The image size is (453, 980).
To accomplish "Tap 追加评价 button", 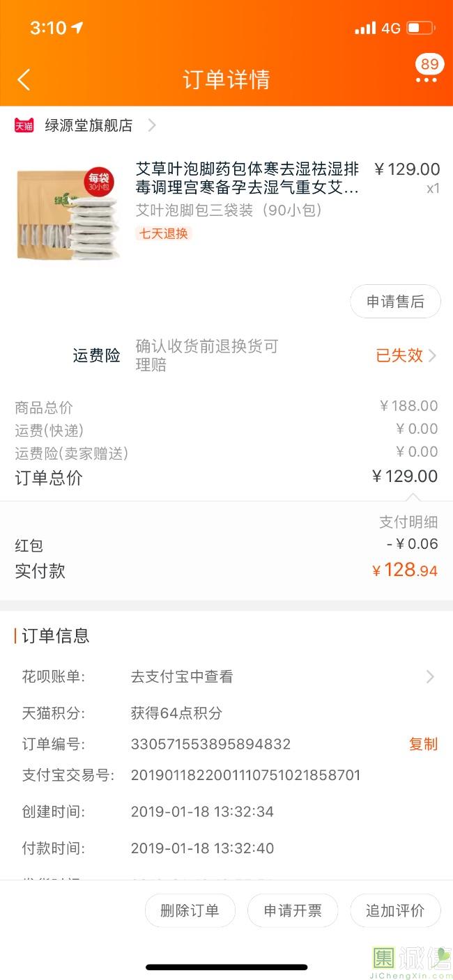I will click(395, 910).
